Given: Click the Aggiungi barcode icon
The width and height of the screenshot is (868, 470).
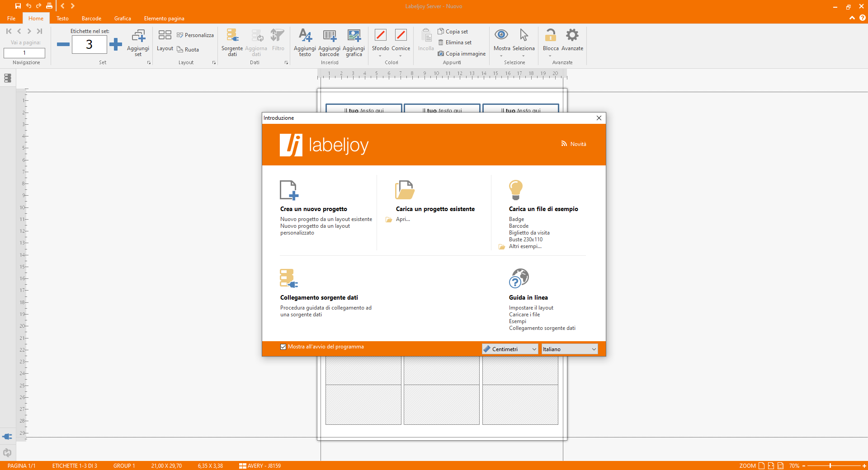Looking at the screenshot, I should click(x=329, y=36).
